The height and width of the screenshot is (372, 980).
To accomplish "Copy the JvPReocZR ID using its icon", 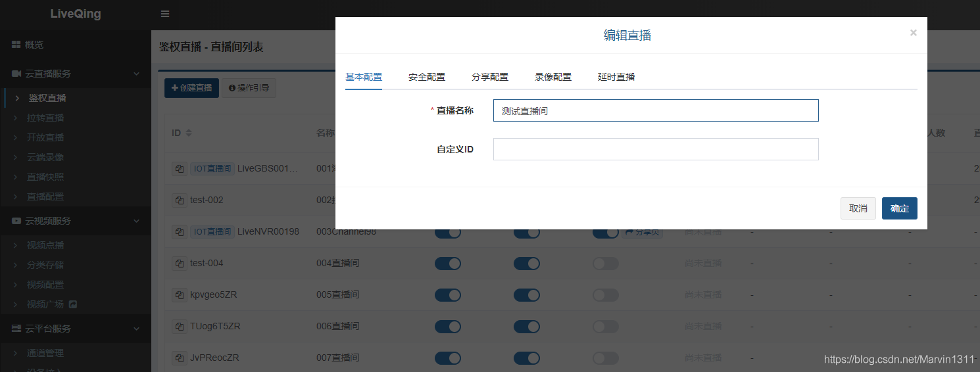I will 179,358.
